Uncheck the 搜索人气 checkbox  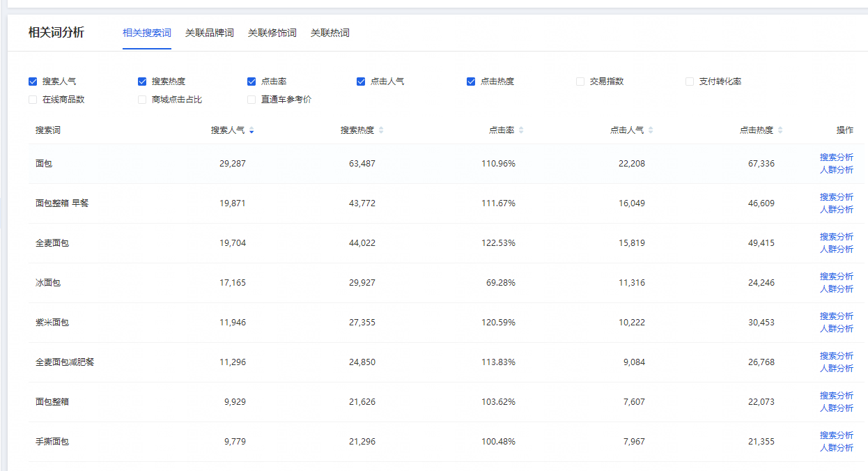[x=33, y=82]
